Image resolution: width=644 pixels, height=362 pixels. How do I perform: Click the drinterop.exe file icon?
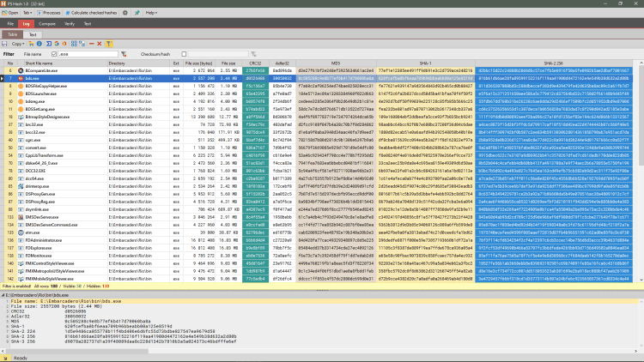(x=21, y=186)
